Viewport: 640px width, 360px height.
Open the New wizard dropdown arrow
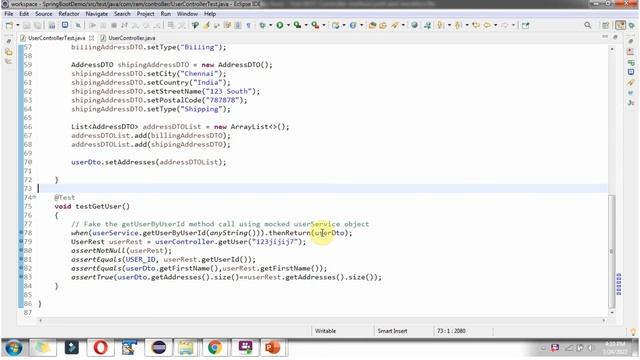(x=18, y=25)
